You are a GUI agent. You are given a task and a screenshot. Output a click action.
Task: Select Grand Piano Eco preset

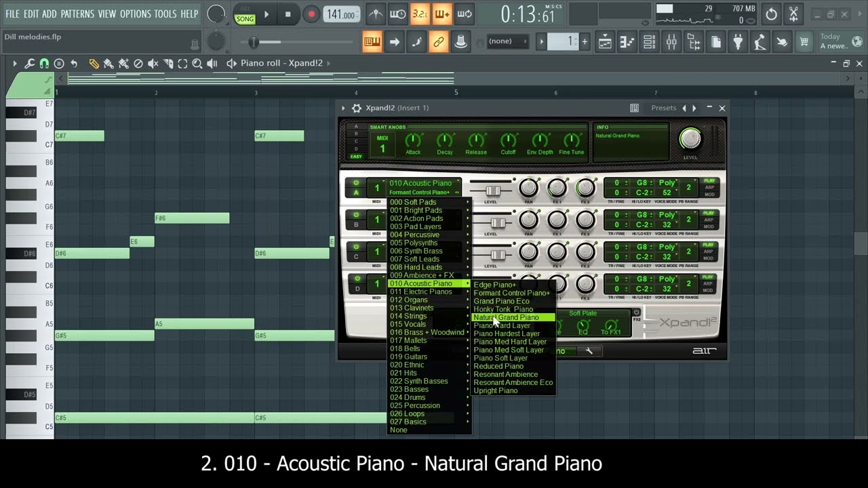pos(513,301)
